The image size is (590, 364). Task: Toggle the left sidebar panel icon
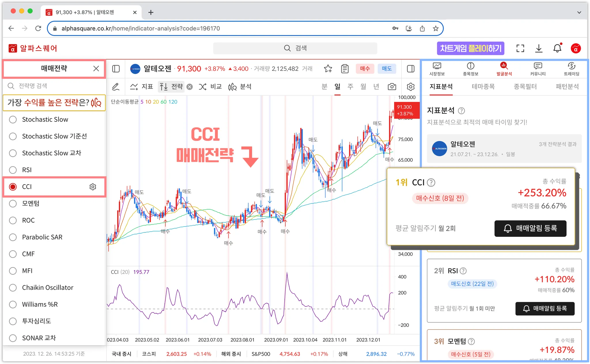click(116, 68)
